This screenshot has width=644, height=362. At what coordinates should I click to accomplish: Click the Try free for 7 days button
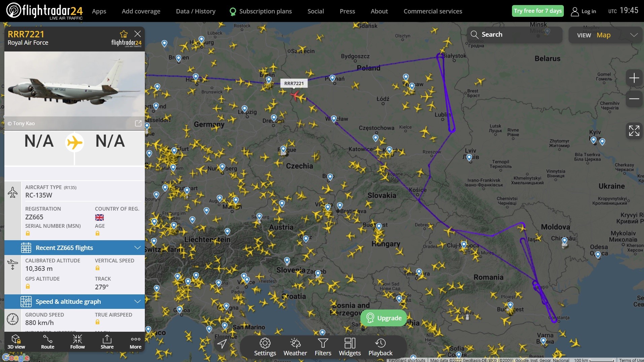click(x=538, y=11)
